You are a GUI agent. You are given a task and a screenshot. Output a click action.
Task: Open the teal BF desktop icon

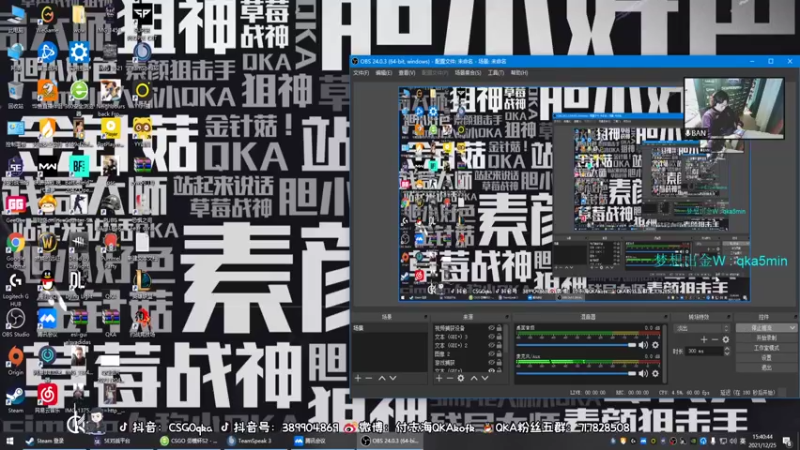(x=79, y=168)
